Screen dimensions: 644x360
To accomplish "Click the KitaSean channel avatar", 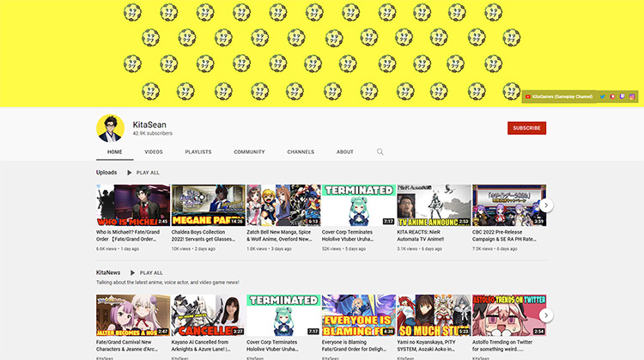I will (x=110, y=128).
